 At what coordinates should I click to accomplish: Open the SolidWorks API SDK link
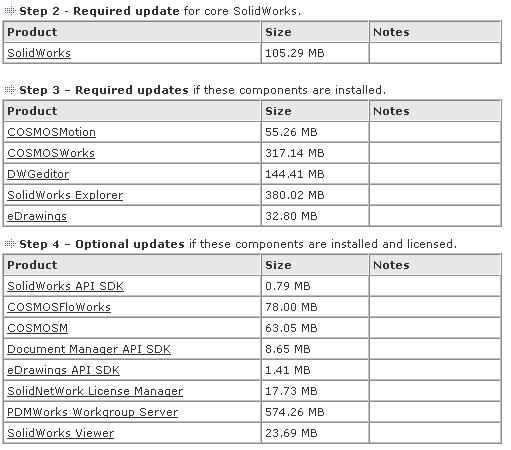pyautogui.click(x=66, y=286)
